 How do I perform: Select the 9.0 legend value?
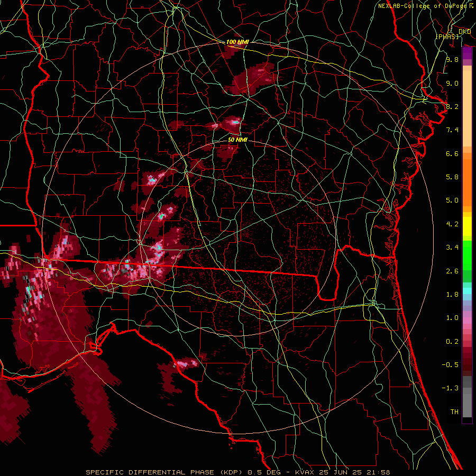[452, 83]
